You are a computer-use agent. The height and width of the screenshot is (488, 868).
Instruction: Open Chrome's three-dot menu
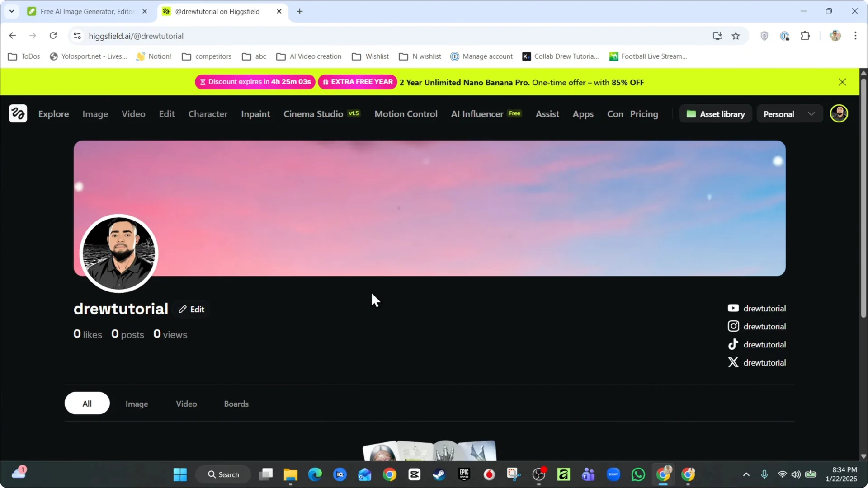856,36
